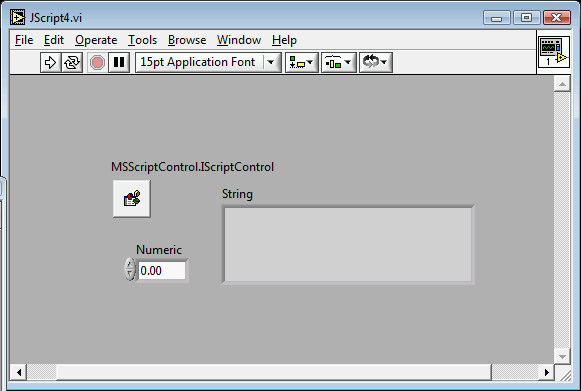Screen dimensions: 581x391
Task: Click the vertical scrollbar down arrow
Action: [562, 357]
